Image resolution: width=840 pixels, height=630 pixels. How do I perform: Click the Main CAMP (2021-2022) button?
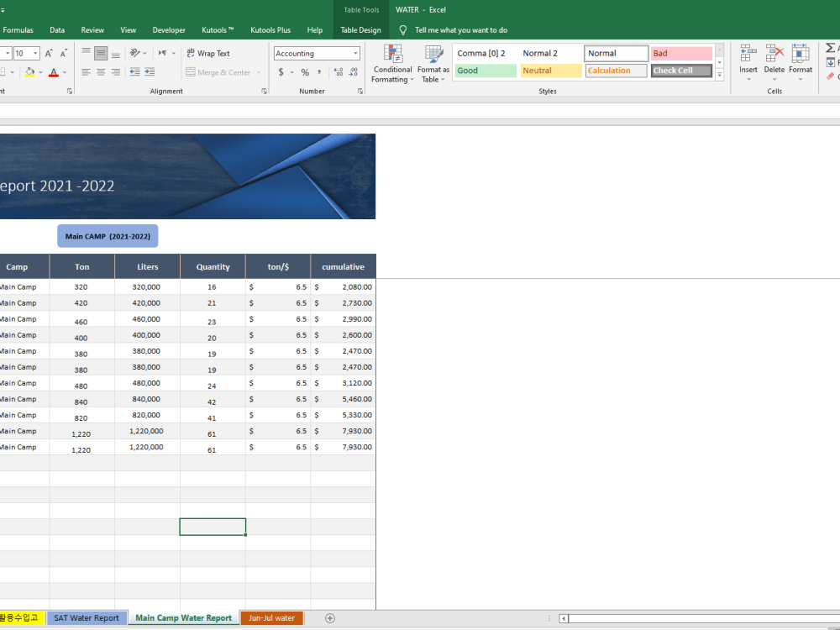108,236
